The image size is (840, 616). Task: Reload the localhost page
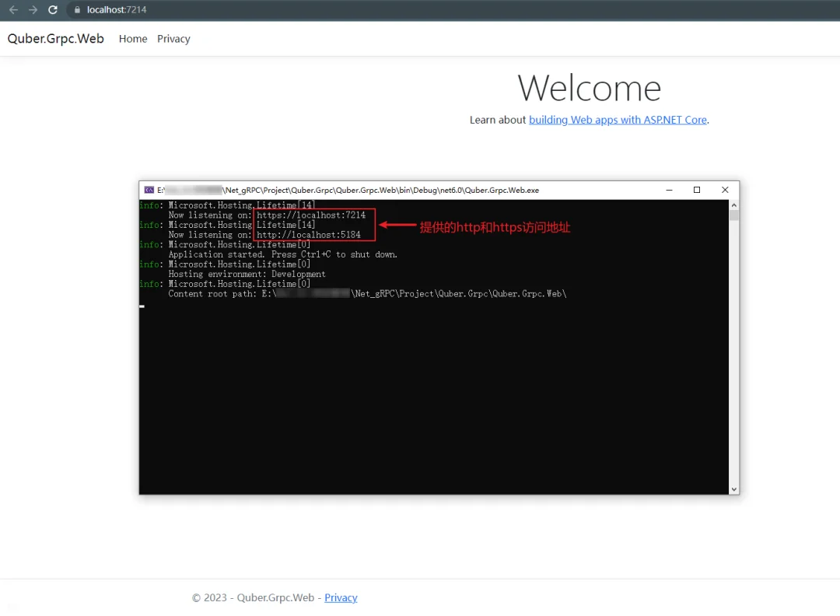[x=53, y=9]
